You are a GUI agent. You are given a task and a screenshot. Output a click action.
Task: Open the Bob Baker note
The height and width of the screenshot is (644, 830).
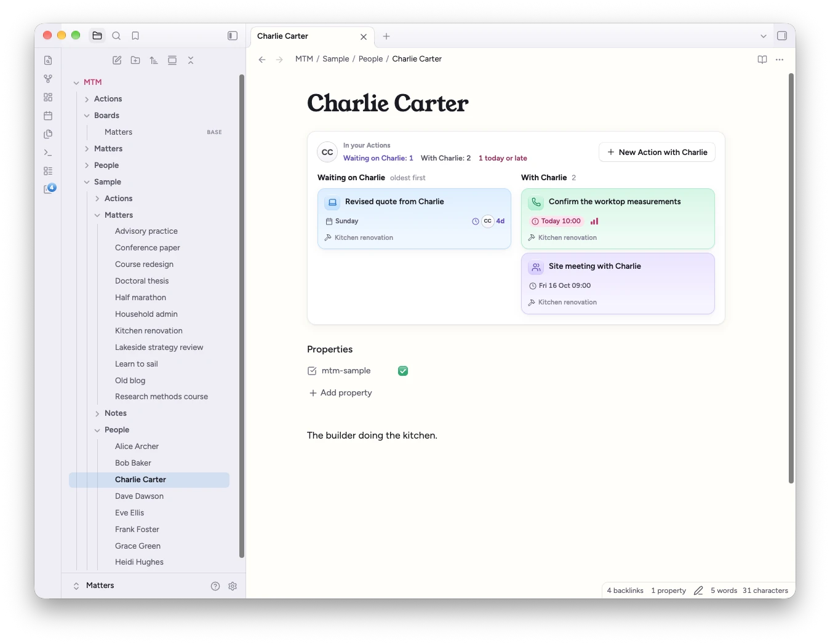[133, 463]
